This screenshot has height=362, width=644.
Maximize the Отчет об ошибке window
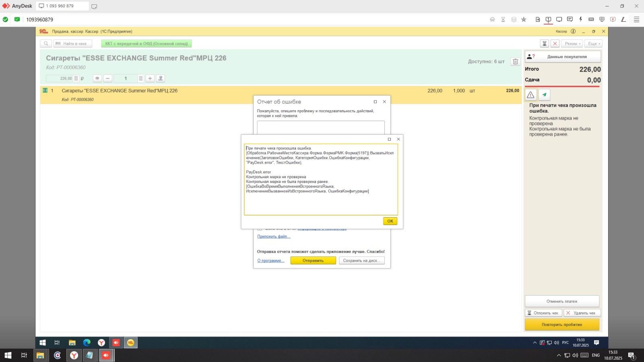click(375, 102)
